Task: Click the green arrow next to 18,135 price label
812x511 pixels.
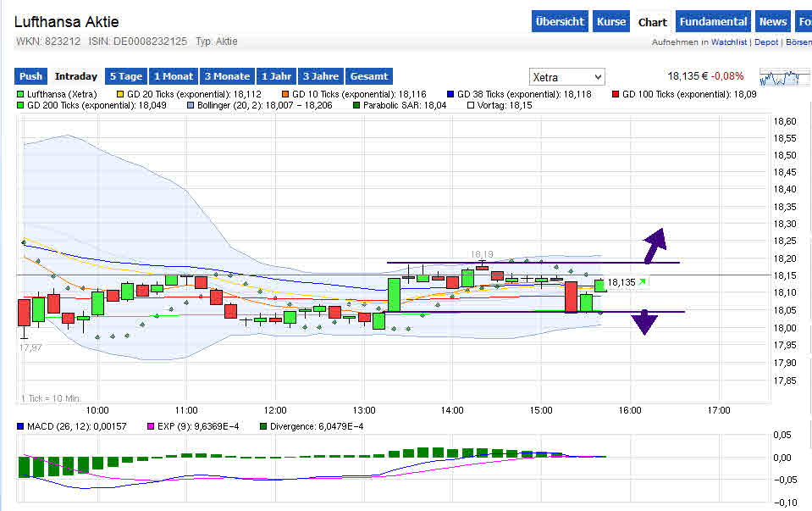Action: coord(643,282)
